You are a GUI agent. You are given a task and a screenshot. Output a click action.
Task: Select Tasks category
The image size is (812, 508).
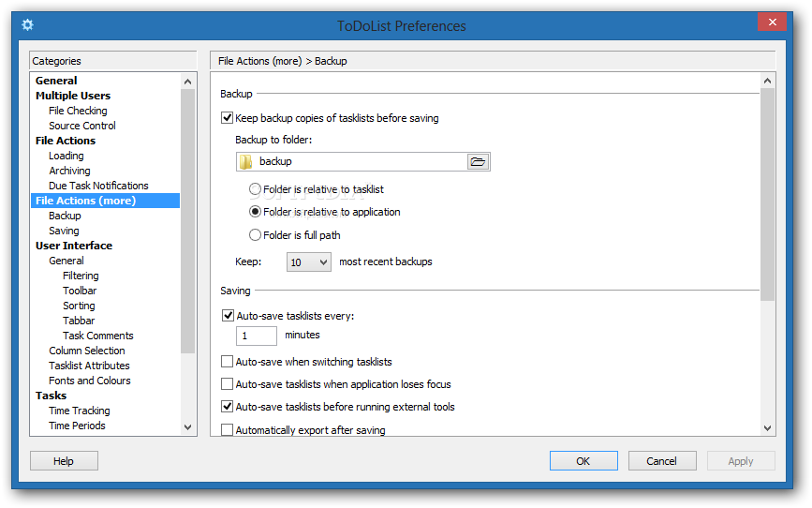coord(51,396)
